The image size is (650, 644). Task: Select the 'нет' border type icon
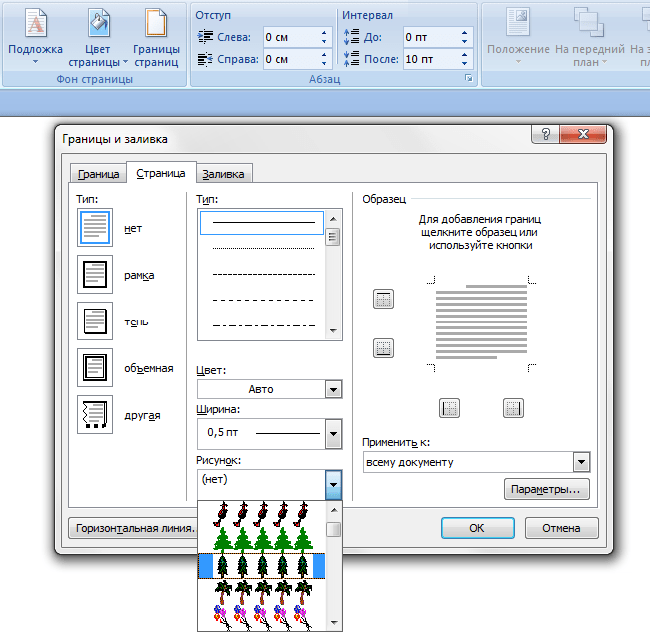click(95, 228)
